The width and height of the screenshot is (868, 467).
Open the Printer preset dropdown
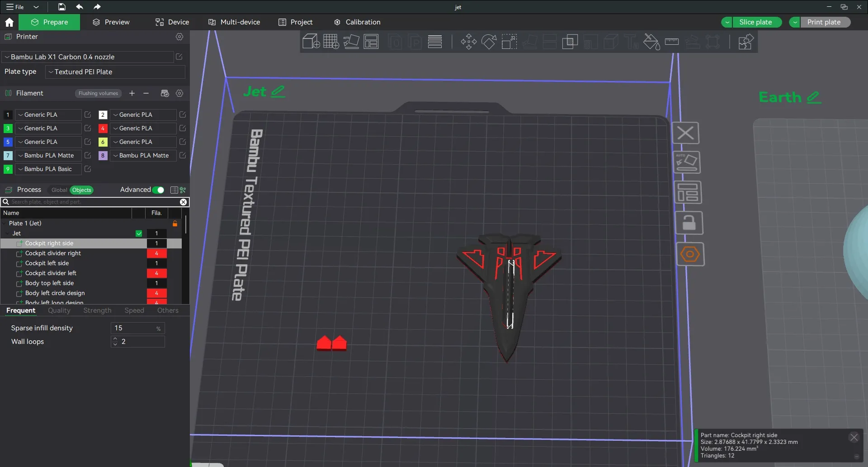(x=88, y=57)
